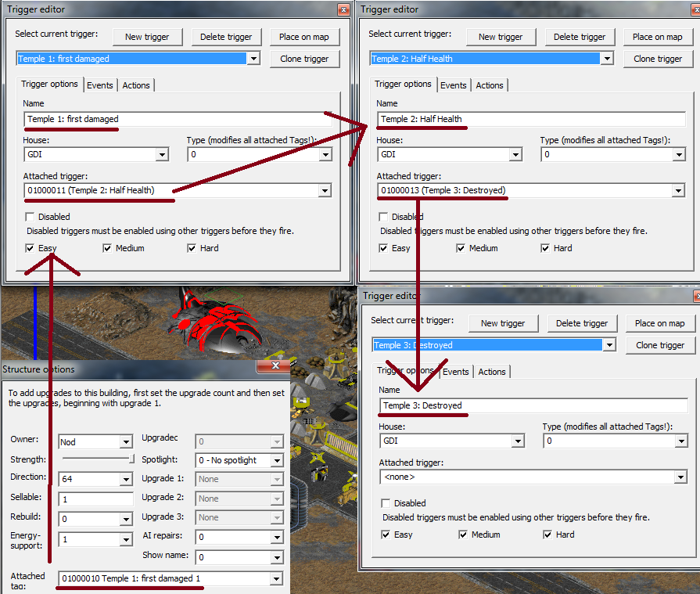This screenshot has width=700, height=594.
Task: Open Events tab in Temple 1 editor
Action: 99,85
